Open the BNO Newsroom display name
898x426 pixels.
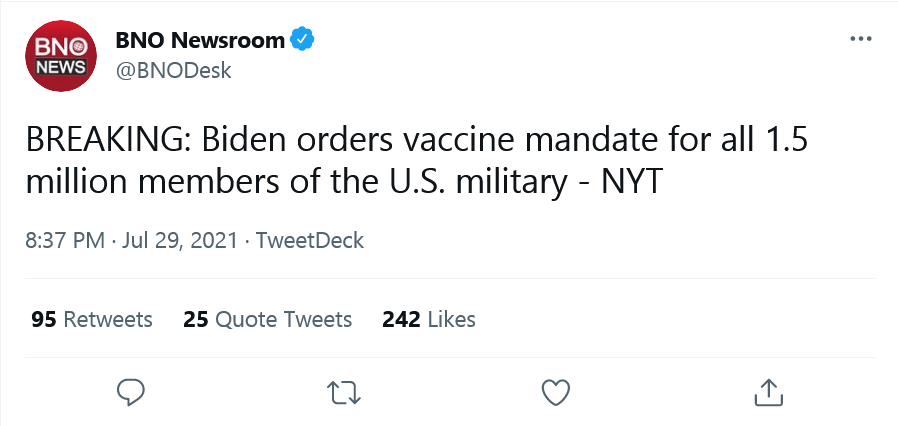(200, 40)
